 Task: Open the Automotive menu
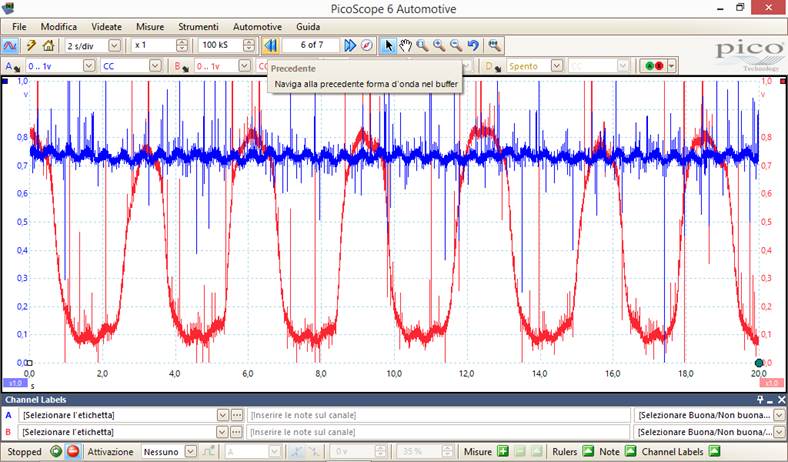pyautogui.click(x=257, y=27)
